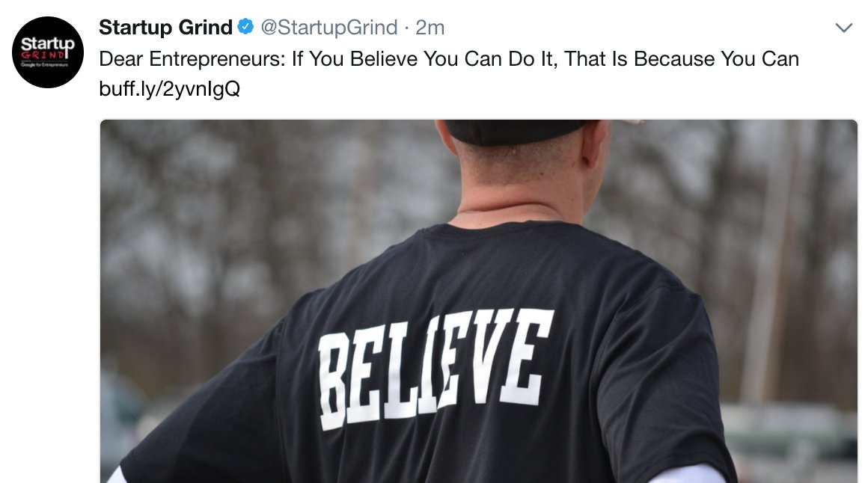Screen dimensions: 868x483
Task: Click the word Startup in the logo
Action: (48, 43)
